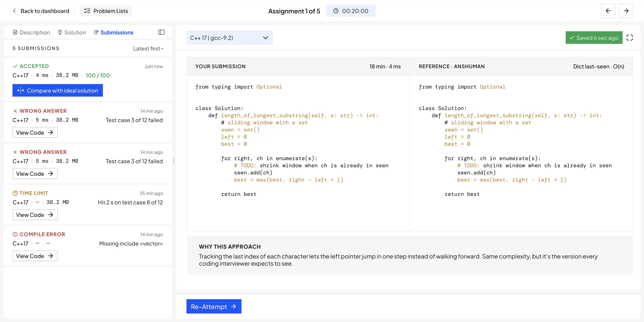Change sort order from Latest first
This screenshot has width=644, height=322.
pyautogui.click(x=148, y=49)
